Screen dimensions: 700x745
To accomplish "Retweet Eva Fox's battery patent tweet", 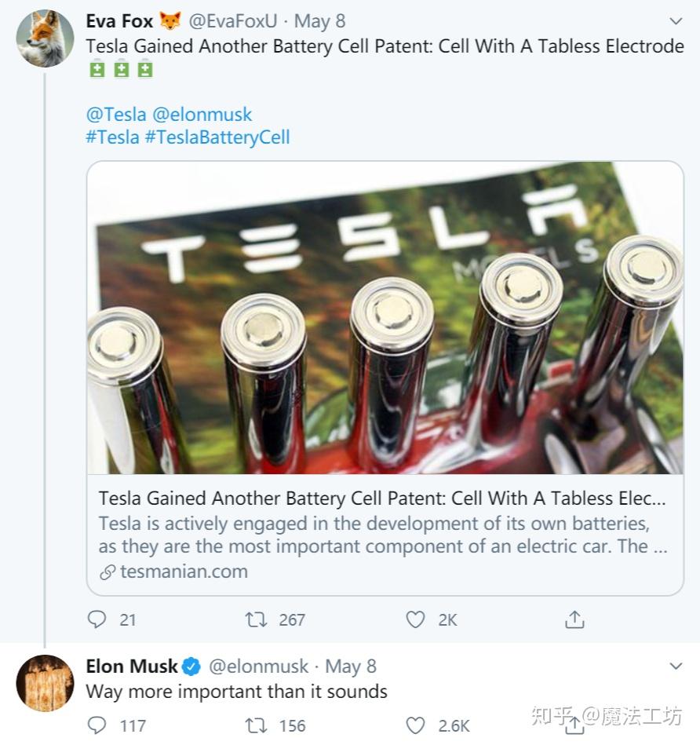I will 256,619.
